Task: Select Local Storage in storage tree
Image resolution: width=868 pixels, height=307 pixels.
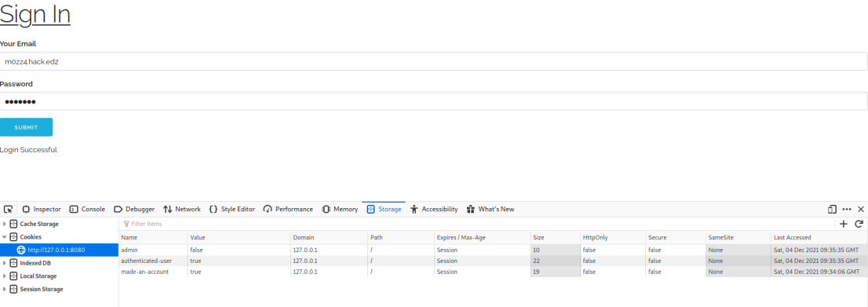Action: tap(38, 276)
